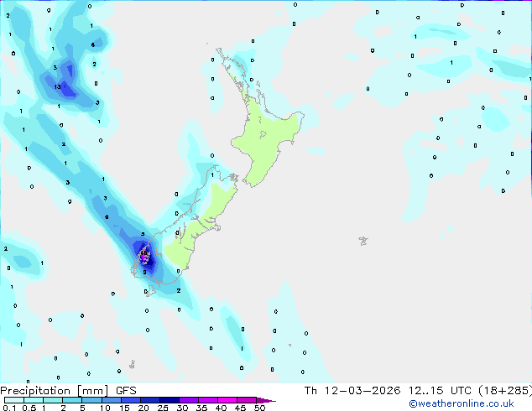Click the '18' peak value on the magenta spot
Screen dimensions: 532x411
click(x=144, y=252)
